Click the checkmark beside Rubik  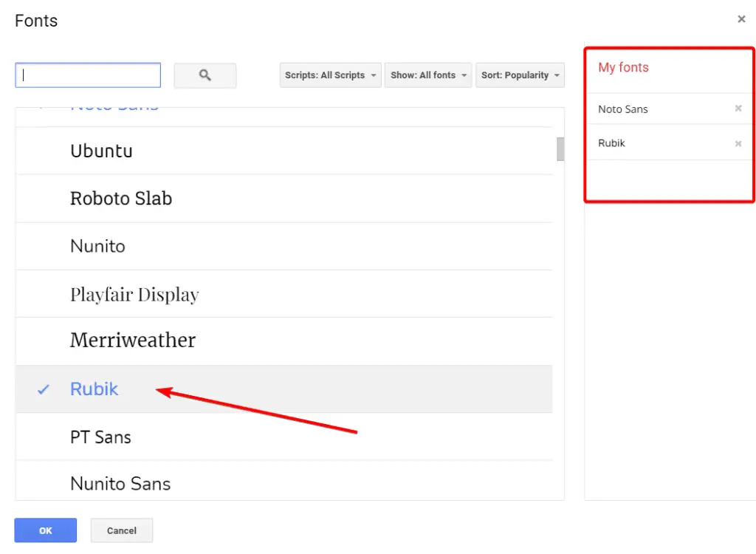coord(43,389)
